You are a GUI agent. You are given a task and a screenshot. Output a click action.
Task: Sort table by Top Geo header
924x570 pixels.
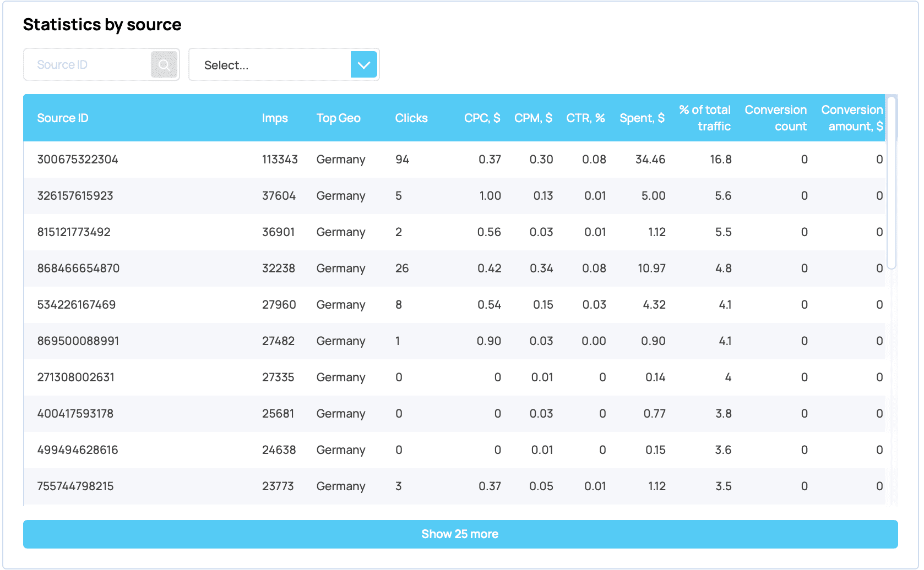338,118
